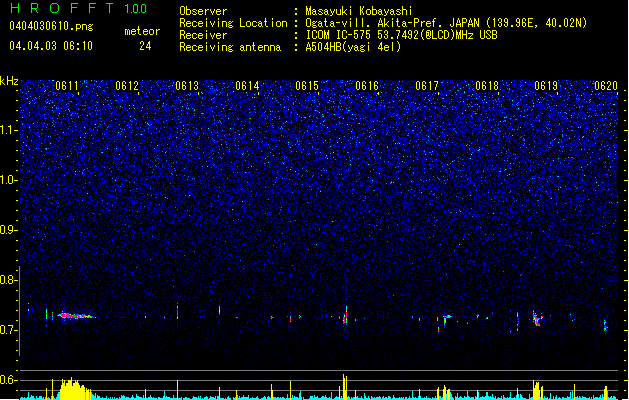Click the long meteor echo after 0611
The height and width of the screenshot is (400, 629).
pos(76,316)
